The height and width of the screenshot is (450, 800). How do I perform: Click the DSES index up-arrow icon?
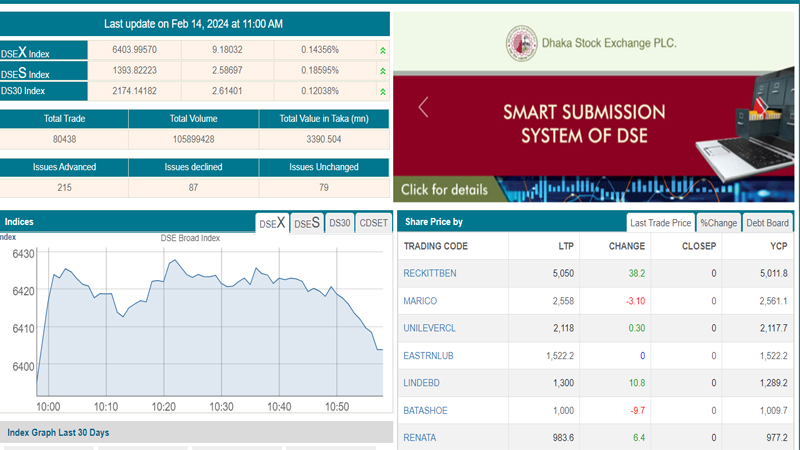[382, 71]
